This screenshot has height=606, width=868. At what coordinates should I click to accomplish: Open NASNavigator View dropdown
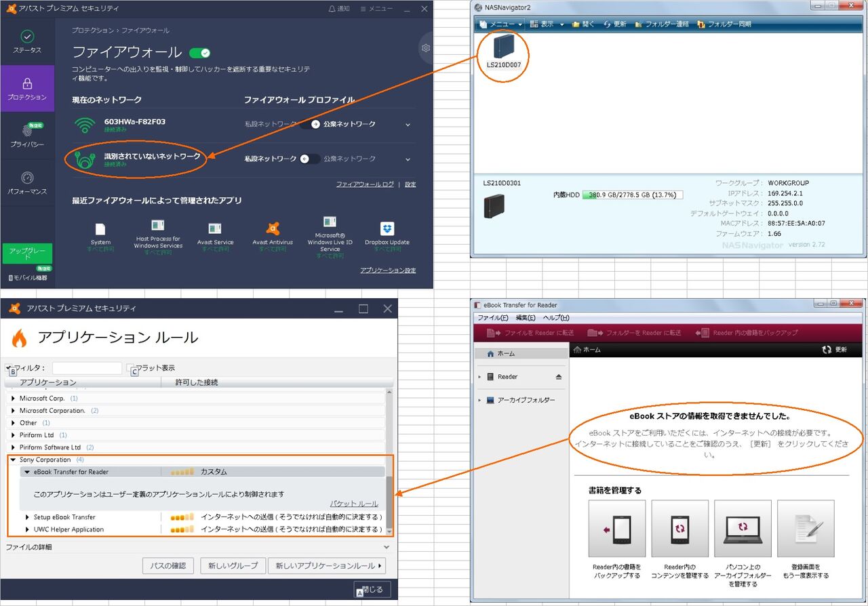(x=547, y=24)
